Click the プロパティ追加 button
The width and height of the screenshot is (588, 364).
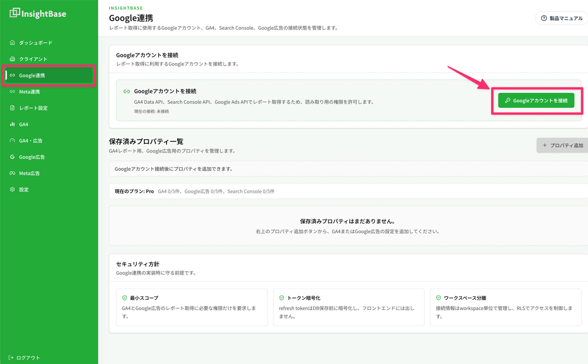(x=562, y=145)
